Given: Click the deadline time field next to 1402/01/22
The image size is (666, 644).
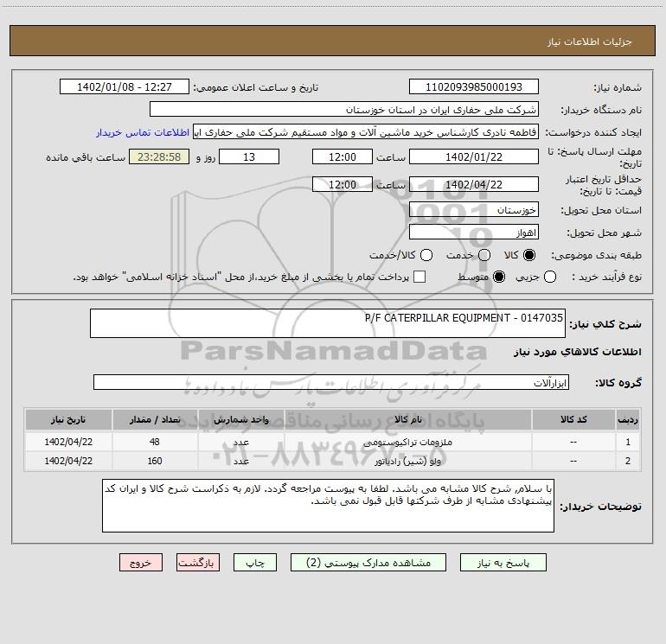Looking at the screenshot, I should pos(343,156).
